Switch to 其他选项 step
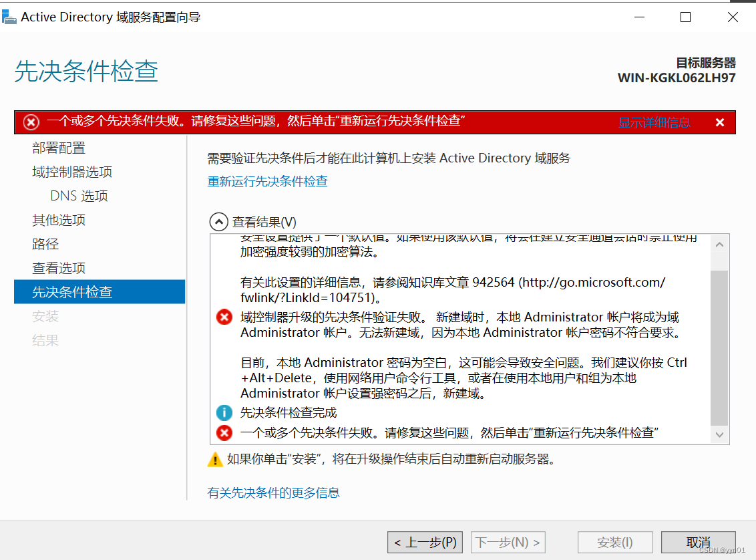Image resolution: width=756 pixels, height=560 pixels. tap(59, 220)
